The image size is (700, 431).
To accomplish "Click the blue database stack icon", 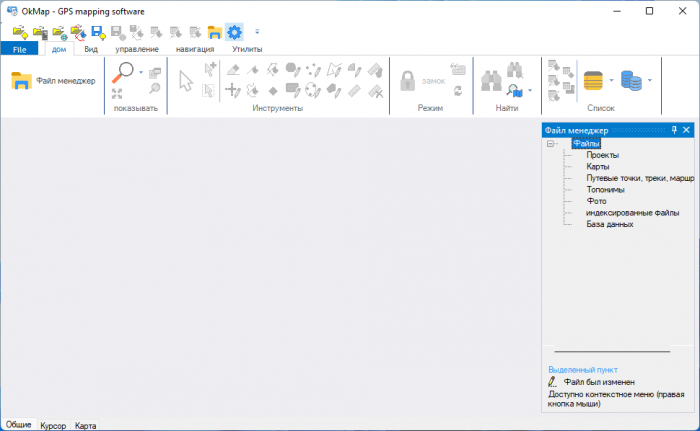I will (630, 80).
